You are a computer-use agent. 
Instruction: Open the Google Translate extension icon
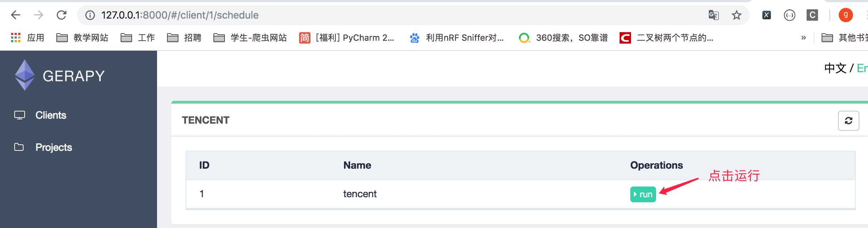[714, 15]
